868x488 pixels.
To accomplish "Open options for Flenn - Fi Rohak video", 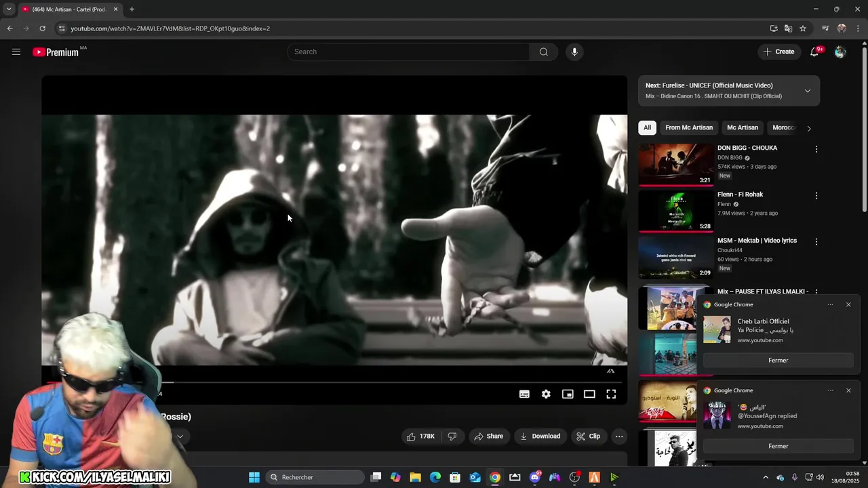I will coord(816,196).
